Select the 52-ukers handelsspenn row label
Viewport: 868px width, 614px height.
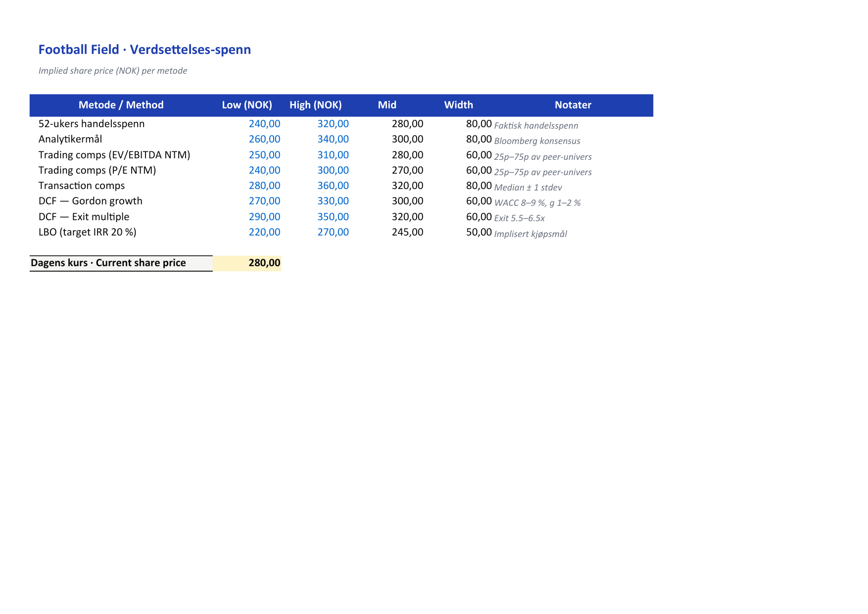click(92, 124)
